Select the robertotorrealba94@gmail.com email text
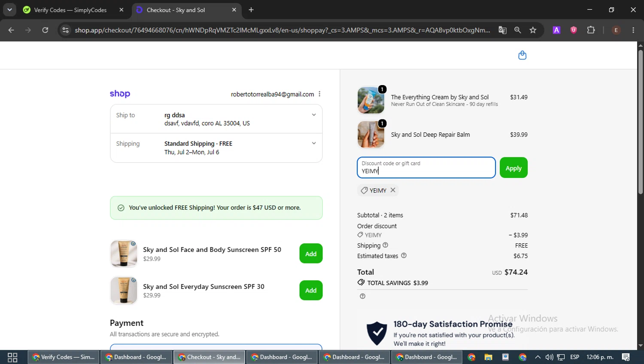 [x=273, y=94]
